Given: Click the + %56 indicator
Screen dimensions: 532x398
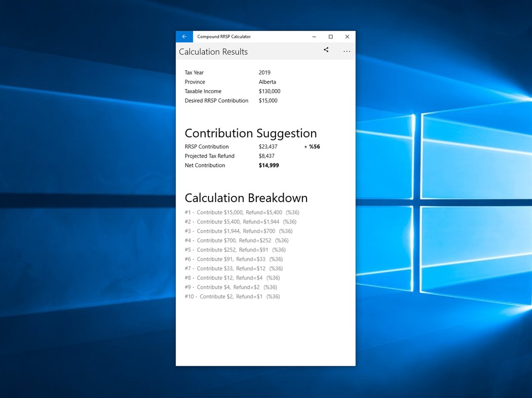Looking at the screenshot, I should tap(312, 147).
